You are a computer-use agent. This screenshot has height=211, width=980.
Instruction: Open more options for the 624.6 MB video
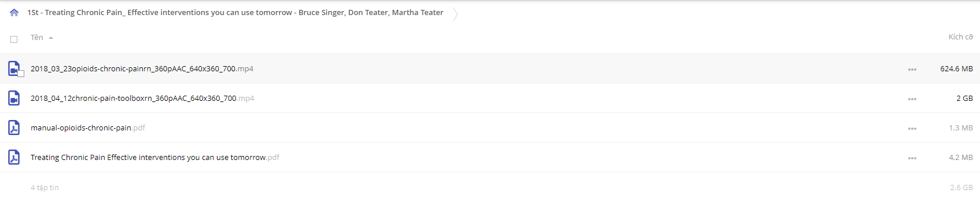click(x=912, y=70)
